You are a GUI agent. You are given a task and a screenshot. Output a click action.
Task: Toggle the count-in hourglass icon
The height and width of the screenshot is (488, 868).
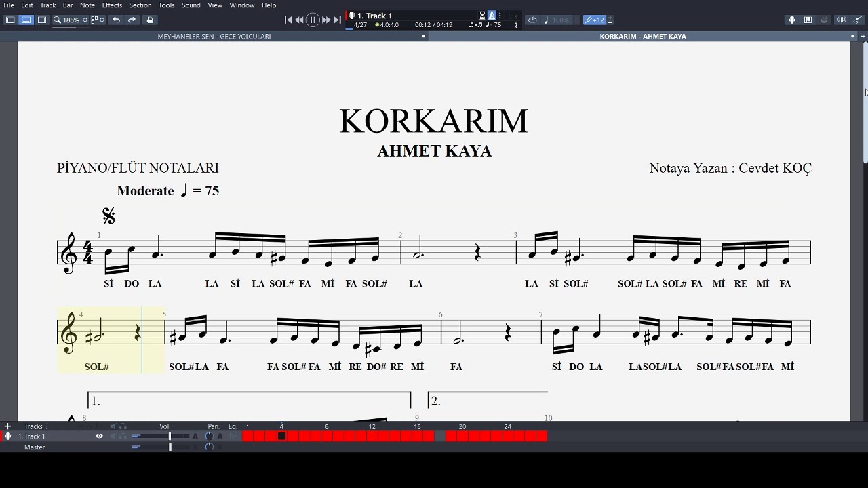[482, 16]
